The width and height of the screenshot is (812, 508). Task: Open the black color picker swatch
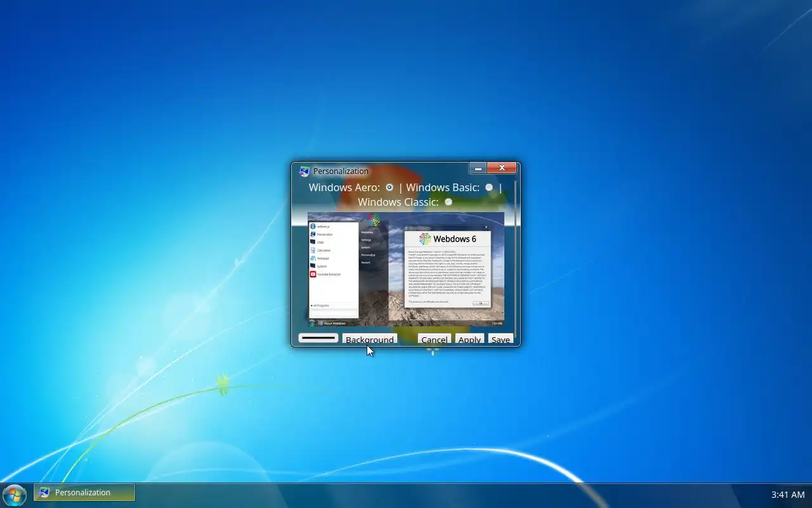pyautogui.click(x=318, y=338)
